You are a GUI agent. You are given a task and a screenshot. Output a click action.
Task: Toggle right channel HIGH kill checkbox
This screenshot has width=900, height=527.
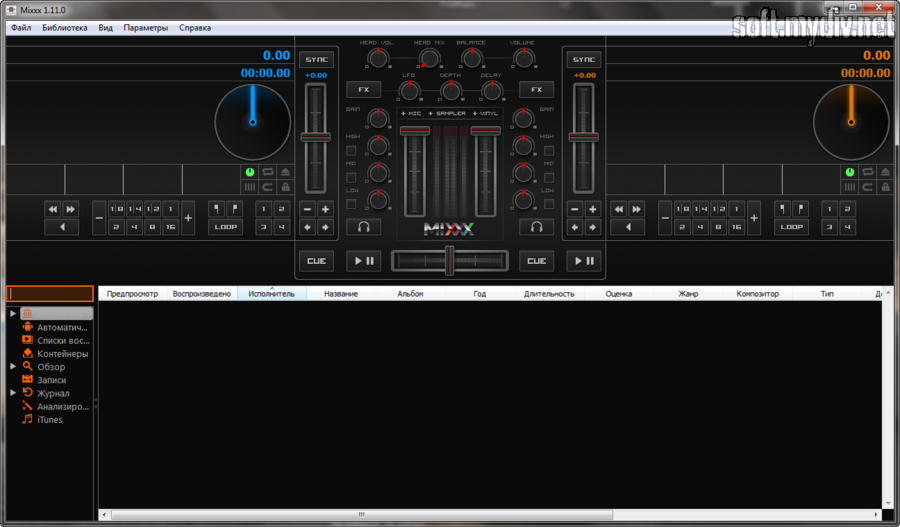tap(549, 150)
